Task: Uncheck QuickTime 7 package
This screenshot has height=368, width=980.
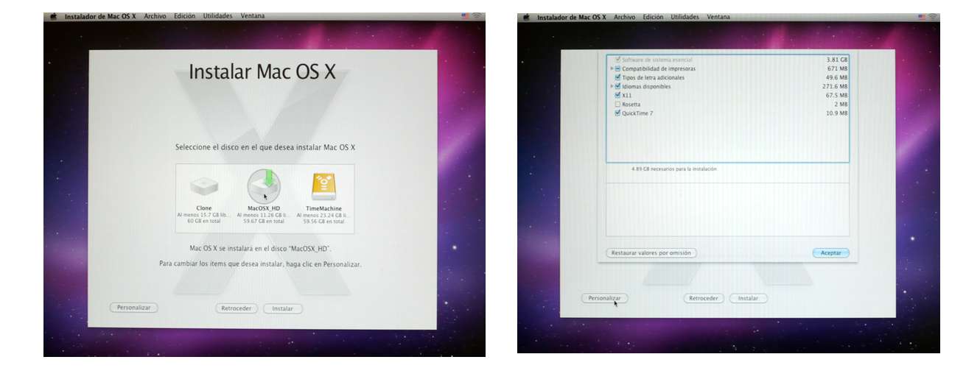Action: (x=617, y=113)
